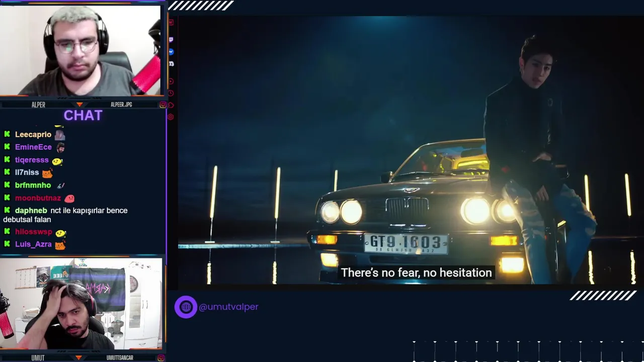Click the GT9 1603 license plate in video
Image resolution: width=644 pixels, height=362 pixels.
406,244
